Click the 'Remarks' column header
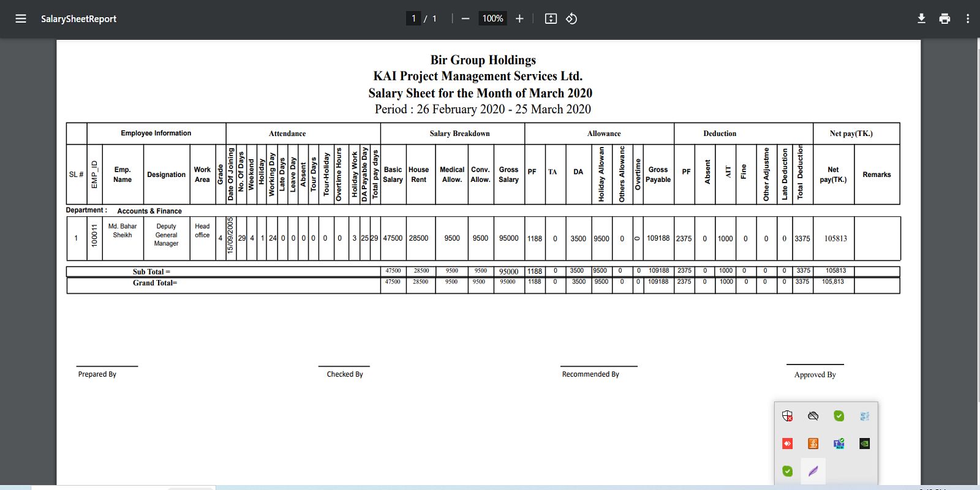The width and height of the screenshot is (980, 490). click(x=877, y=175)
